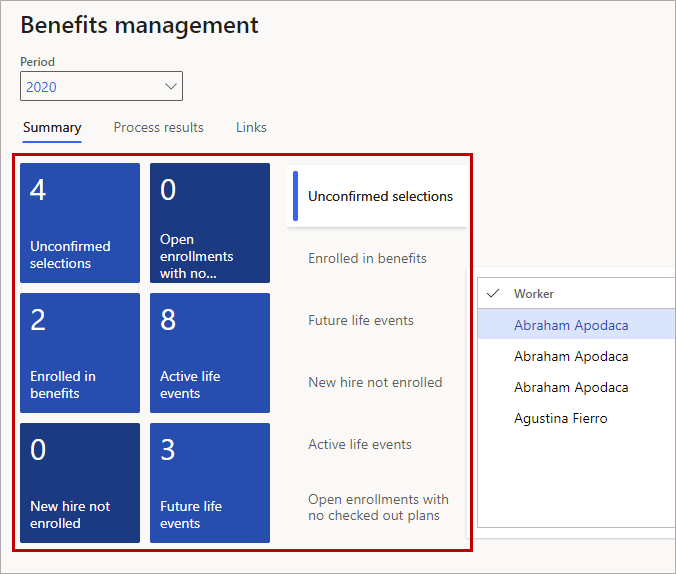The width and height of the screenshot is (676, 574).
Task: Choose Enrolled in benefits list item
Action: [367, 259]
